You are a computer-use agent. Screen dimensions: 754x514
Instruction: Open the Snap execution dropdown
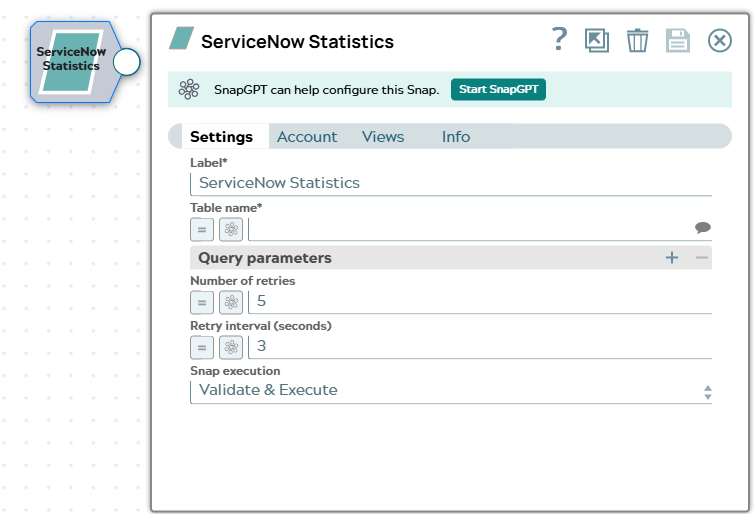click(451, 392)
